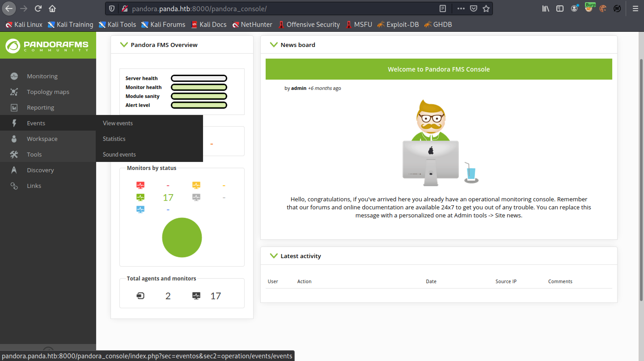Open the Kali Linux bookmark

24,25
